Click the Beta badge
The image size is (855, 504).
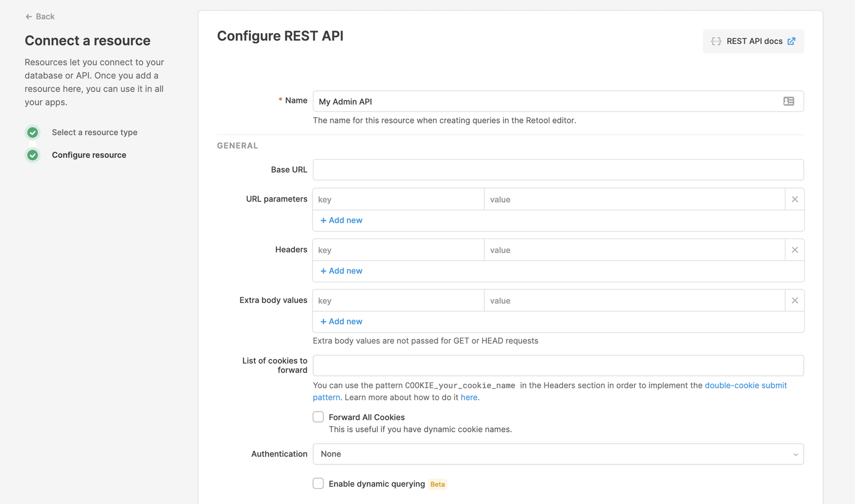(x=438, y=484)
